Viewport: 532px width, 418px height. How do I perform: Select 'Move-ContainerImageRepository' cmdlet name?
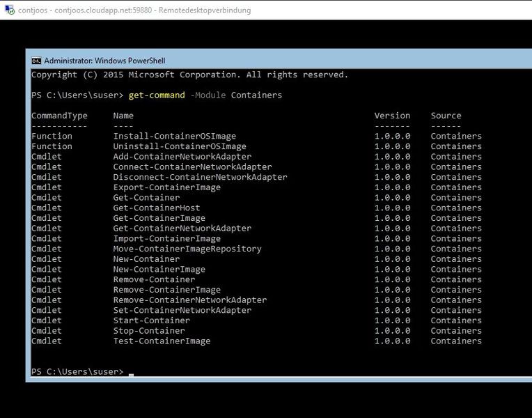[x=187, y=249]
